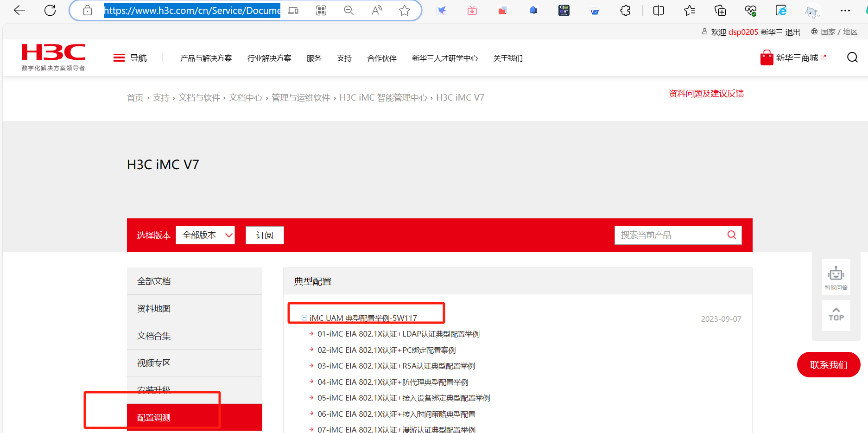
Task: Click the H3C logo
Action: click(53, 57)
